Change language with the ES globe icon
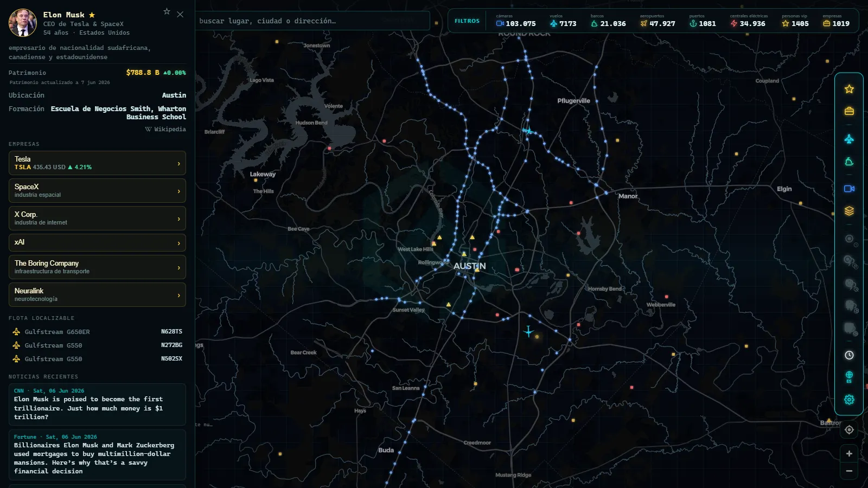The height and width of the screenshot is (488, 868). click(x=849, y=377)
